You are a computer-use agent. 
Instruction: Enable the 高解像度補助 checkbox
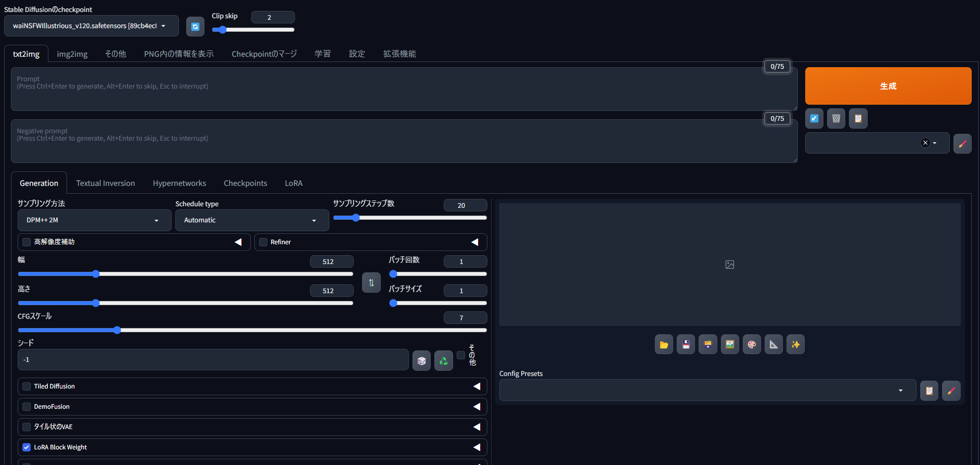pyautogui.click(x=27, y=242)
